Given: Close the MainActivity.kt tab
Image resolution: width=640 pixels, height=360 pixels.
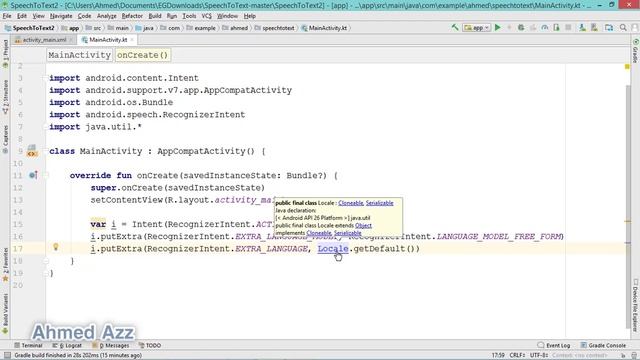Looking at the screenshot, I should click(x=132, y=40).
